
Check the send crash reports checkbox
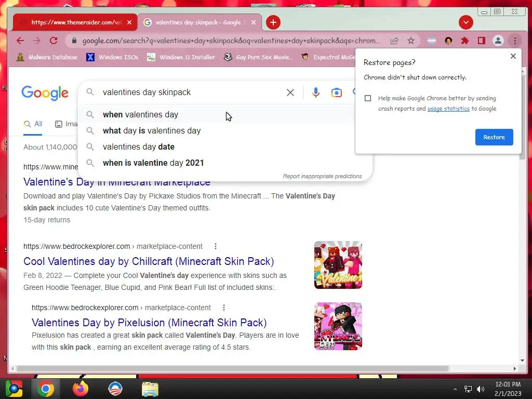(x=367, y=98)
